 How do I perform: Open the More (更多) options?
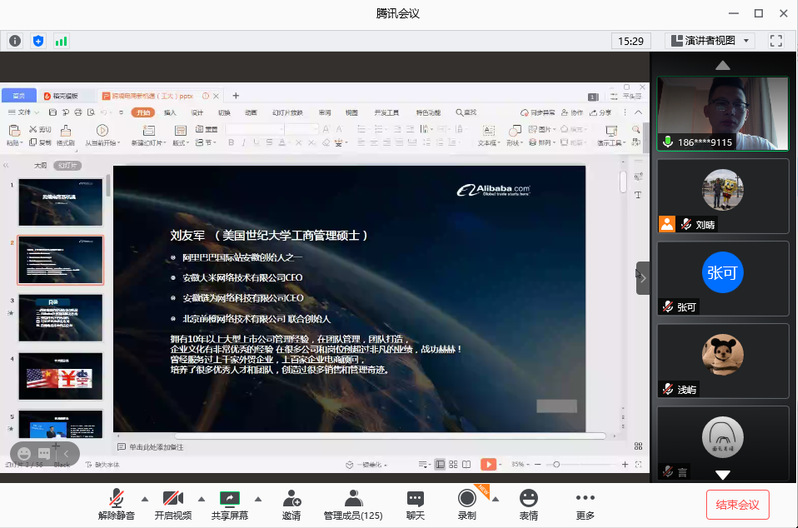585,504
